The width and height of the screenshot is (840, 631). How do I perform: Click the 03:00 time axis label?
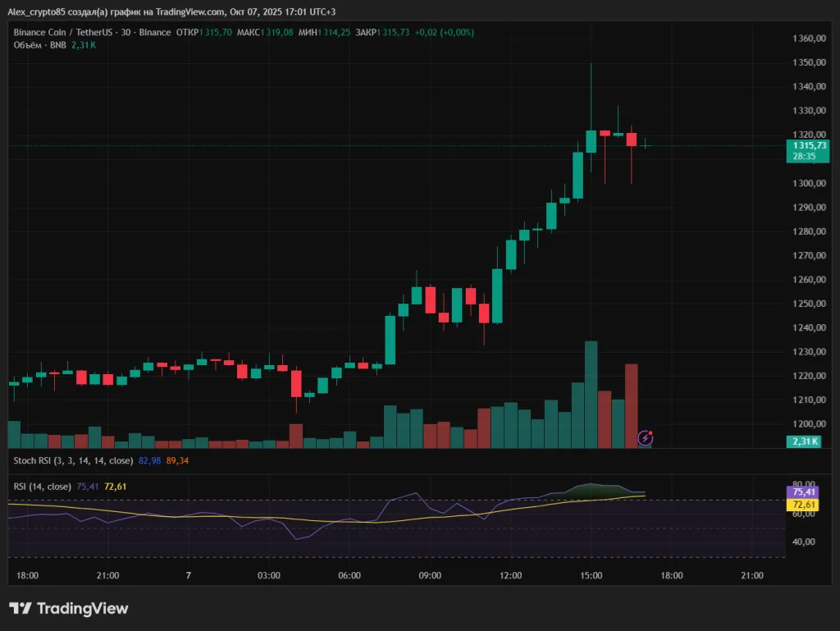(x=269, y=575)
